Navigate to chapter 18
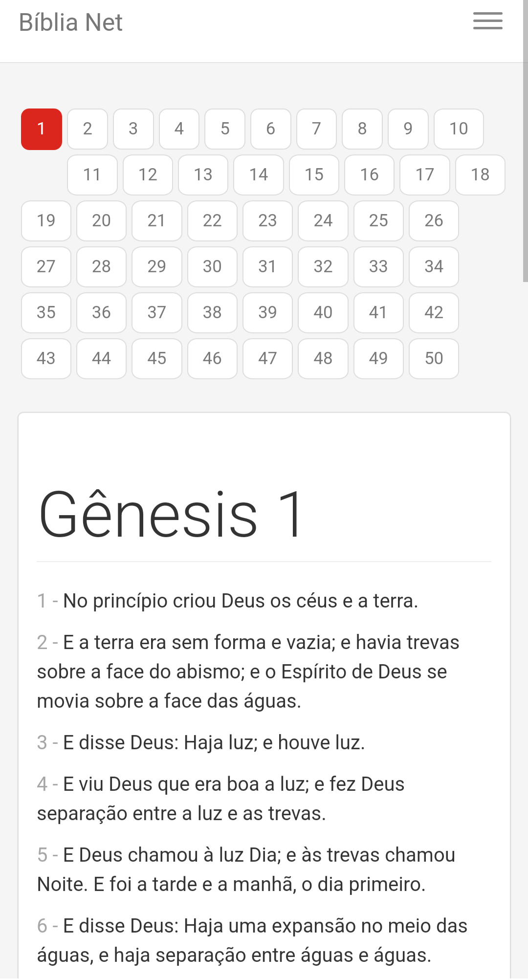 480,175
